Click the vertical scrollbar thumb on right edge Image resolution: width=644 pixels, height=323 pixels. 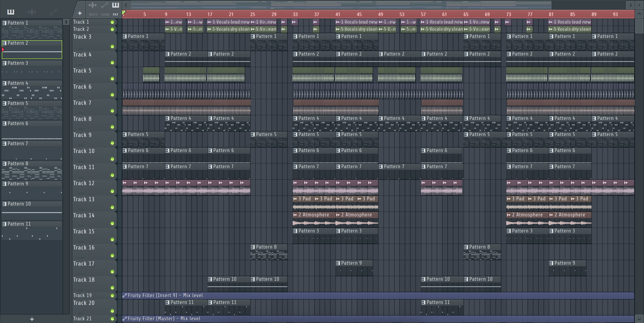coord(639,26)
